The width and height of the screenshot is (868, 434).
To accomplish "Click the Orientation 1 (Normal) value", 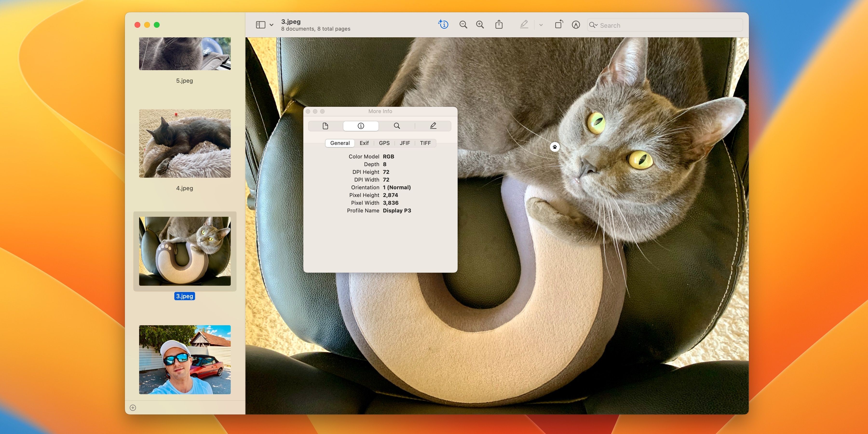I will [x=397, y=187].
